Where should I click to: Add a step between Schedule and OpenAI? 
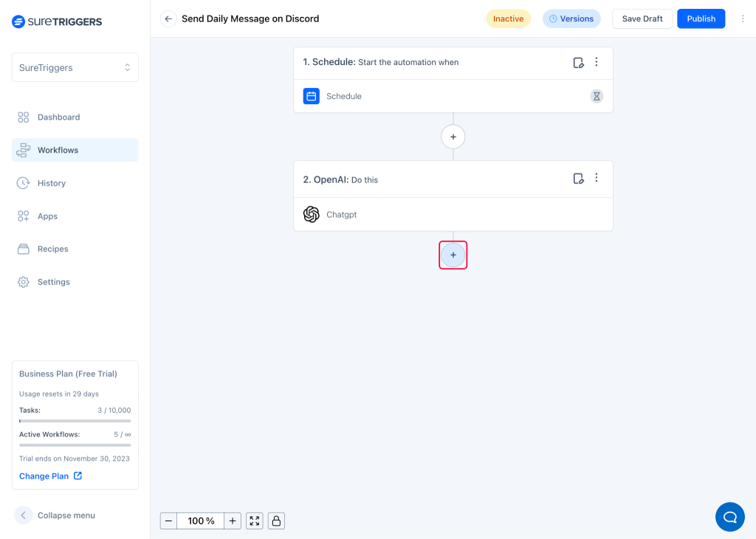point(453,137)
